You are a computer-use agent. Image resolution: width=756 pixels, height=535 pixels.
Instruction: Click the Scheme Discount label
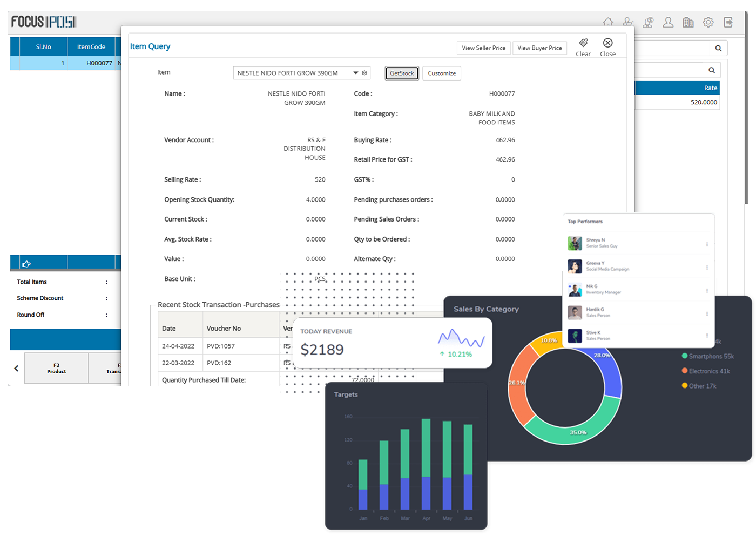pyautogui.click(x=40, y=298)
